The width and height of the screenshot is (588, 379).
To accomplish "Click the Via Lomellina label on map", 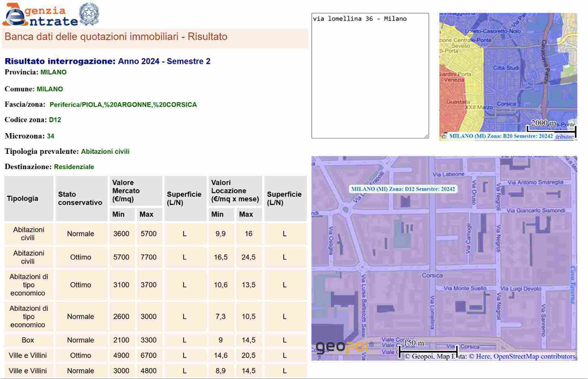I will coord(432,312).
